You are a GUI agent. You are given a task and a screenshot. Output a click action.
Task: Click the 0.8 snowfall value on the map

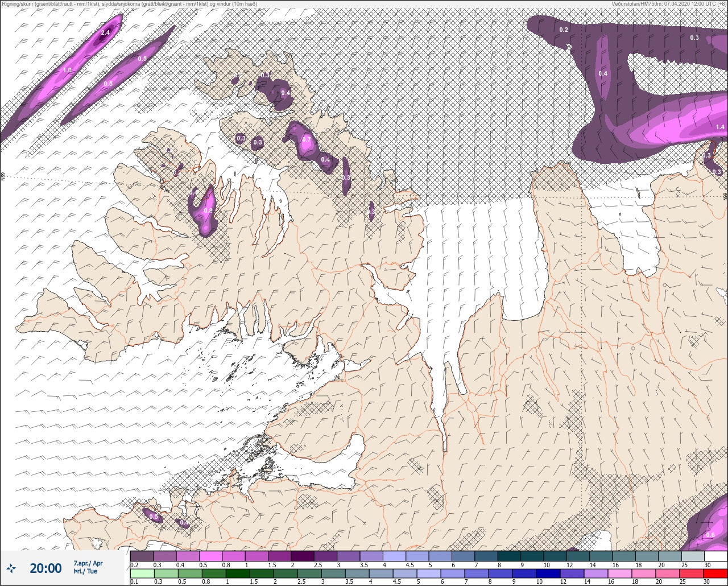click(x=208, y=211)
